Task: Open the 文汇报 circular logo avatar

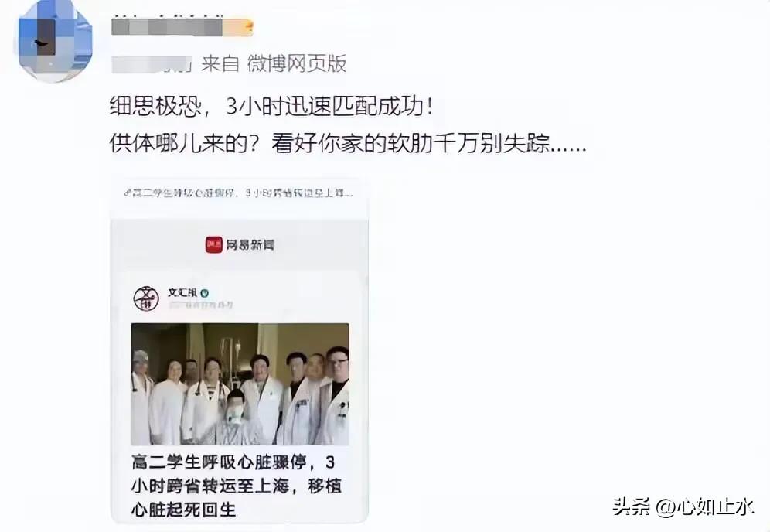Action: tap(146, 298)
